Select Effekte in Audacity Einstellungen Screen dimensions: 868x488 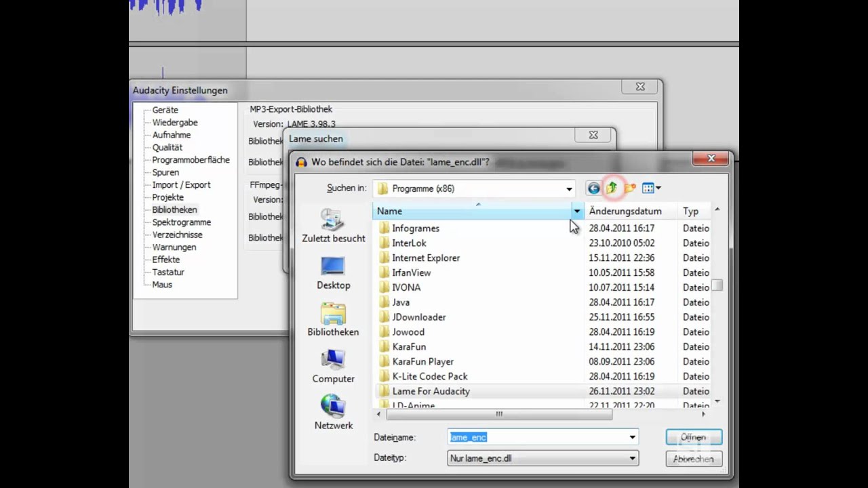pyautogui.click(x=166, y=260)
